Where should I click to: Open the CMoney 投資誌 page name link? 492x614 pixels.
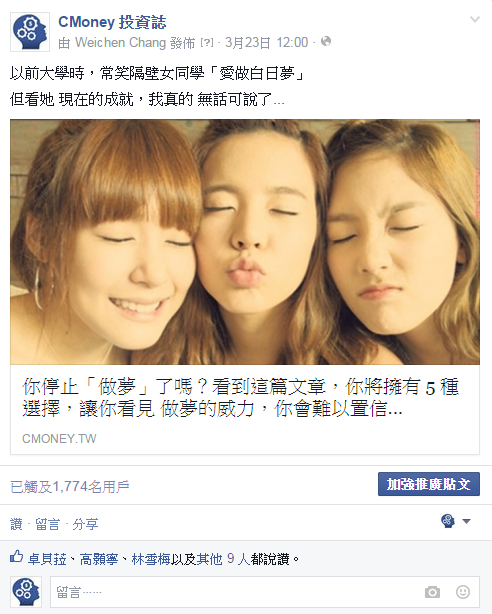(112, 22)
